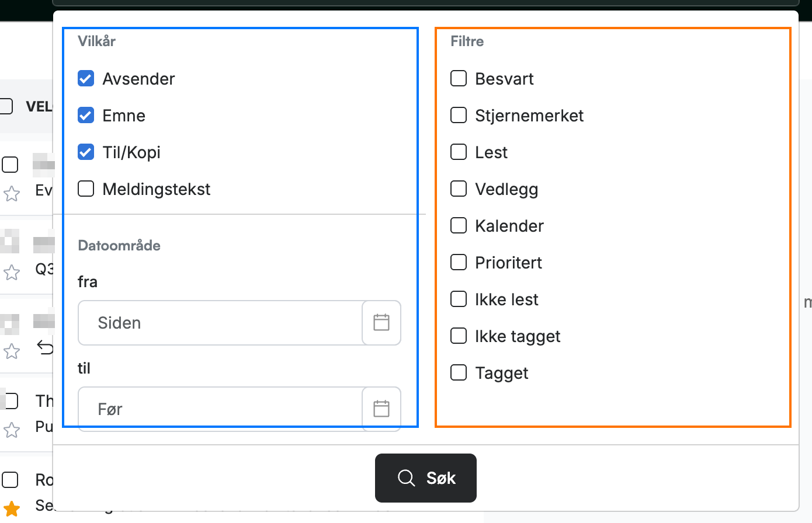
Task: Check the Tagget filter
Action: point(459,372)
